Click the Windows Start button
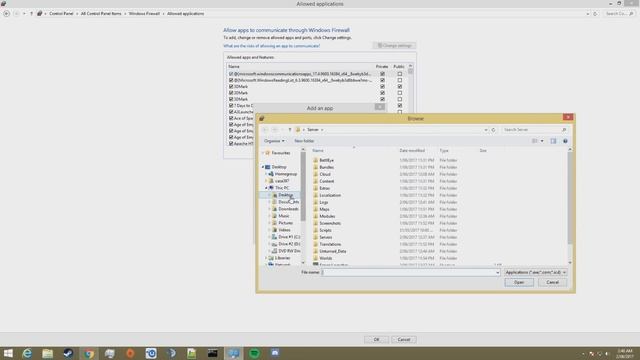Viewport: 640px width, 360px height. coord(8,353)
